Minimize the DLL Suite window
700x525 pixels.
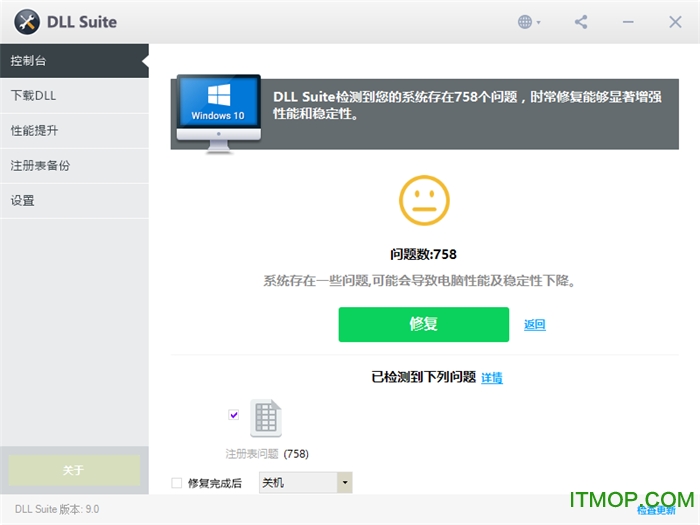(628, 22)
